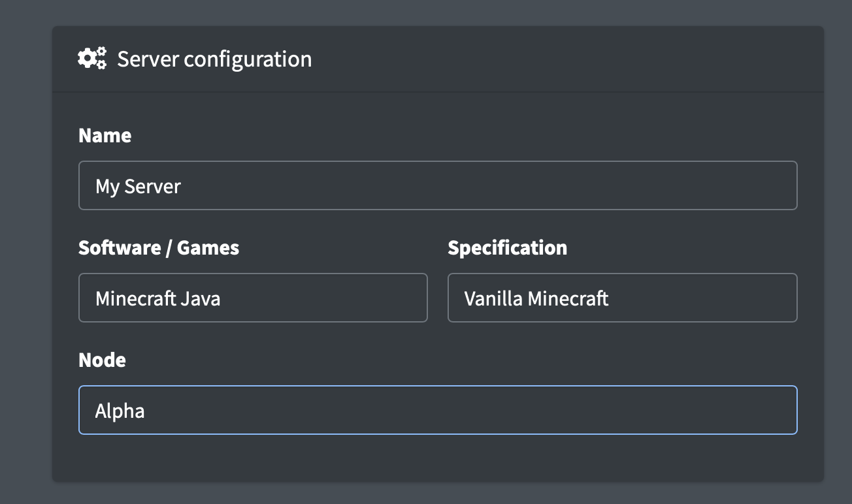The image size is (852, 504).
Task: Focus the Name input field
Action: pyautogui.click(x=438, y=185)
